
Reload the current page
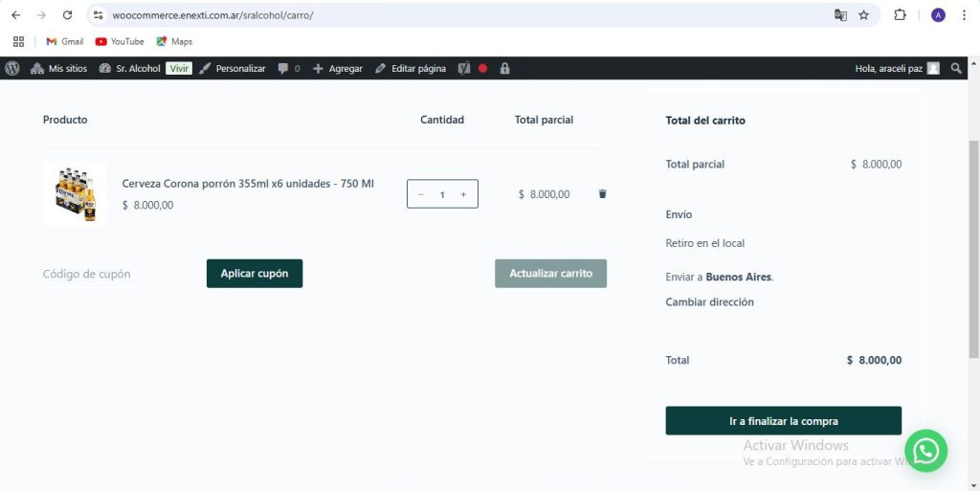pos(68,15)
